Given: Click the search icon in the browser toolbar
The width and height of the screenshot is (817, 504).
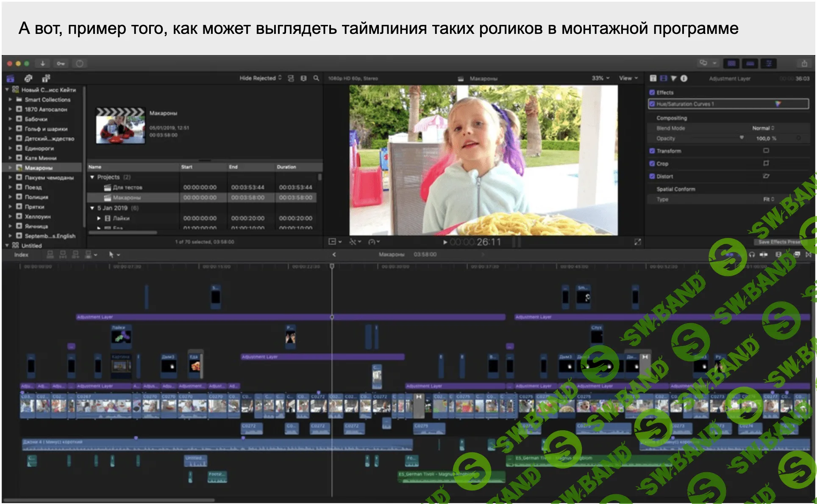Looking at the screenshot, I should pyautogui.click(x=316, y=78).
